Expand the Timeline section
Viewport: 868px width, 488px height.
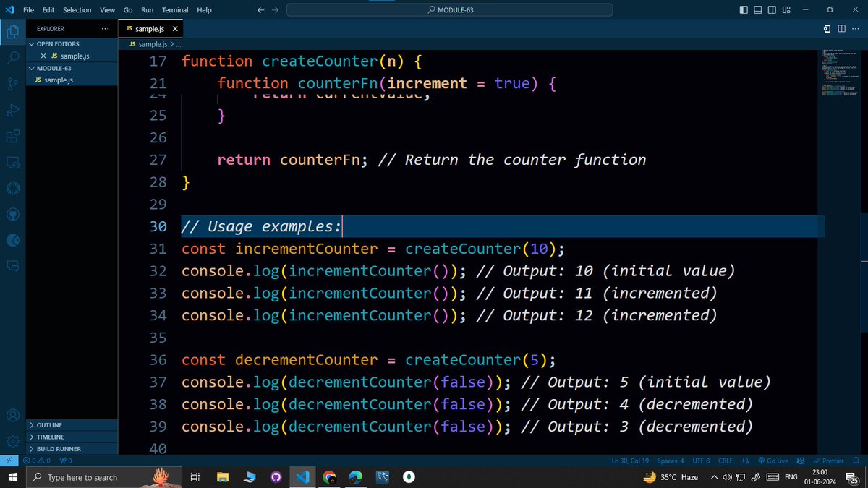(72, 437)
